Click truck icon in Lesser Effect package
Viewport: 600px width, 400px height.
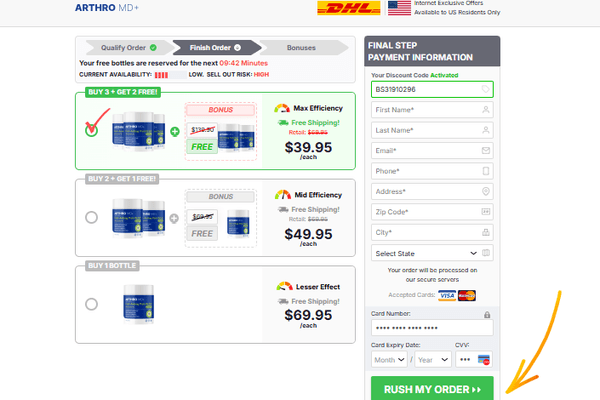click(283, 301)
